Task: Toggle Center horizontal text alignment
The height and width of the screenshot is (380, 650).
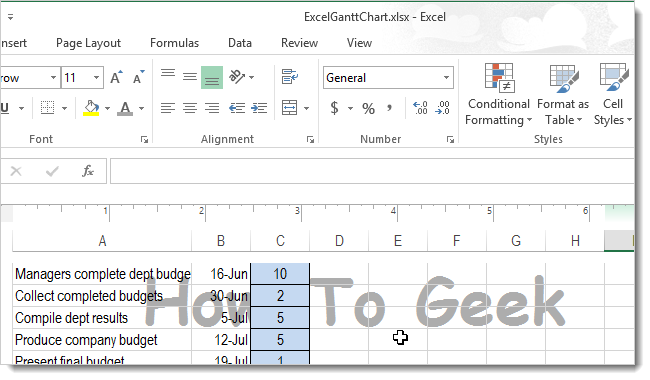Action: 190,109
